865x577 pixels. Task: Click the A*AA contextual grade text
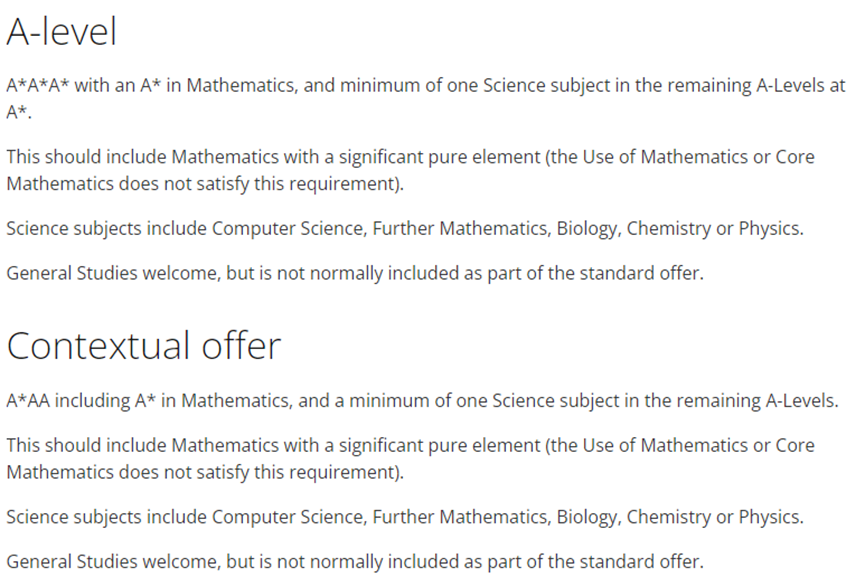click(28, 400)
